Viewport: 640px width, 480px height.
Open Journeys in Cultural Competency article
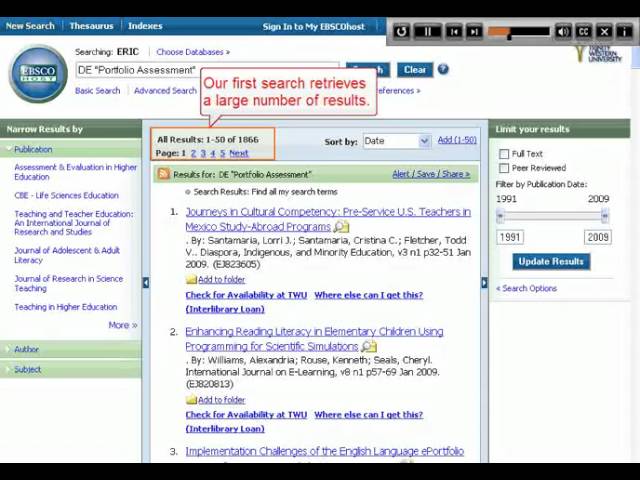click(x=328, y=219)
